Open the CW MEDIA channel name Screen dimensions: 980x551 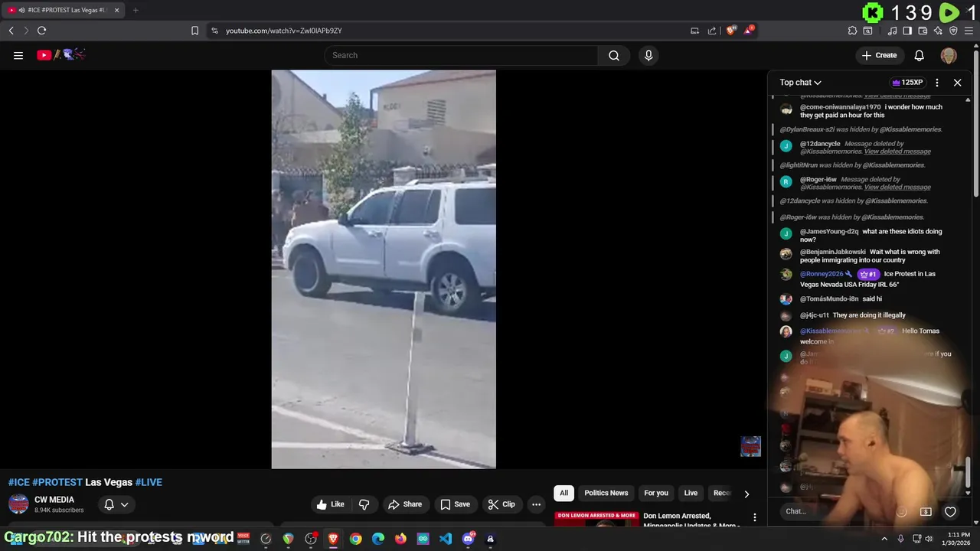[x=54, y=500]
